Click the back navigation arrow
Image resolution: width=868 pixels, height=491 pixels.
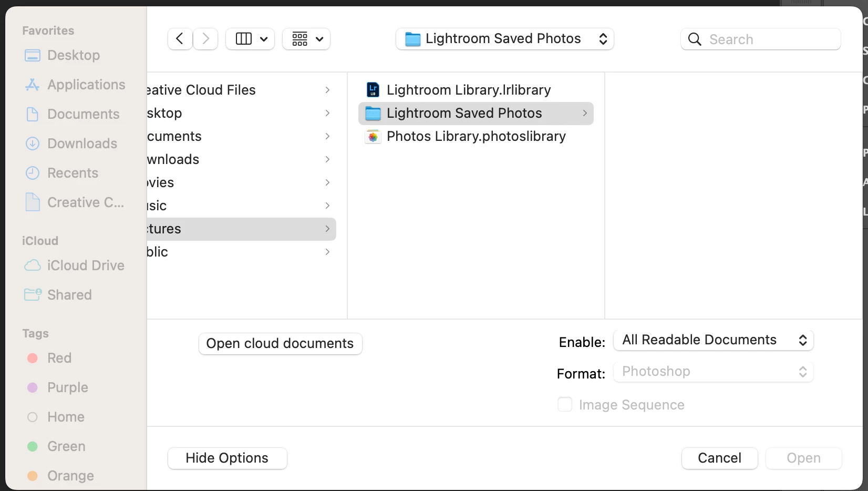click(180, 39)
